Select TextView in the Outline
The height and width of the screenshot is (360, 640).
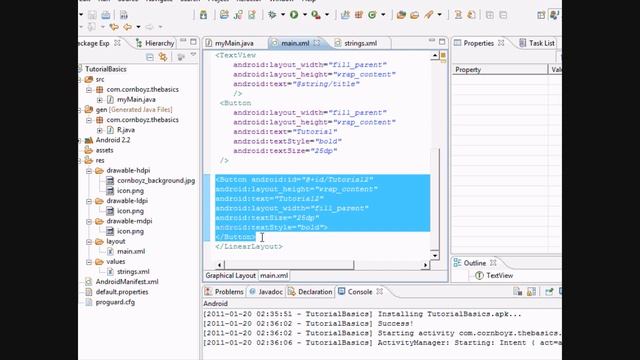pos(500,276)
